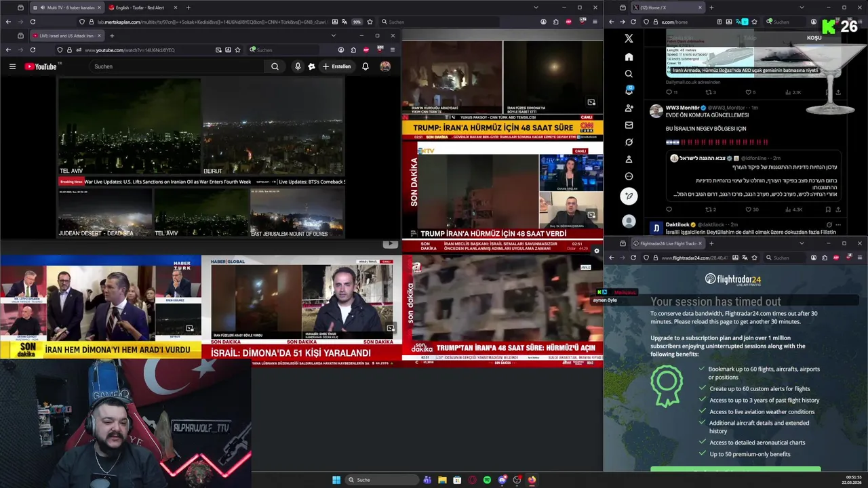Open the quoted @idfonline post
This screenshot has height=488, width=868.
753,176
